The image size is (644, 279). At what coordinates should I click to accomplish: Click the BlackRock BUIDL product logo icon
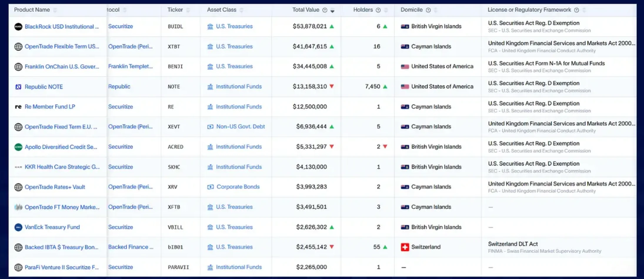18,26
